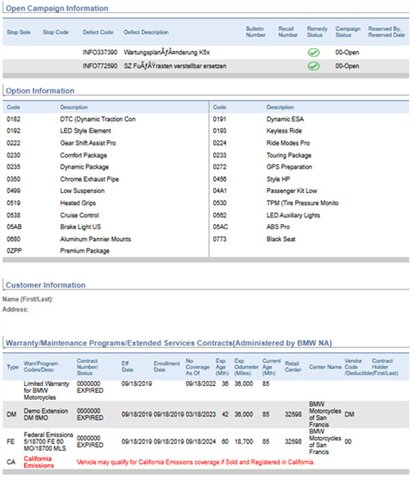Select option LED Auxiliary Lights
Image resolution: width=414 pixels, height=480 pixels.
[293, 215]
